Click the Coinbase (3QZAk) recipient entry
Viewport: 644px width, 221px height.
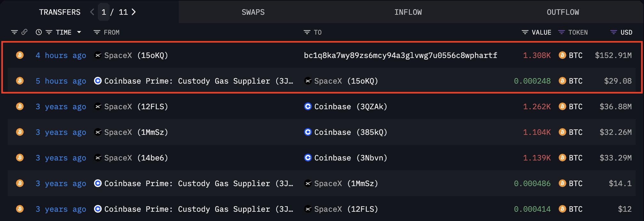pyautogui.click(x=350, y=106)
